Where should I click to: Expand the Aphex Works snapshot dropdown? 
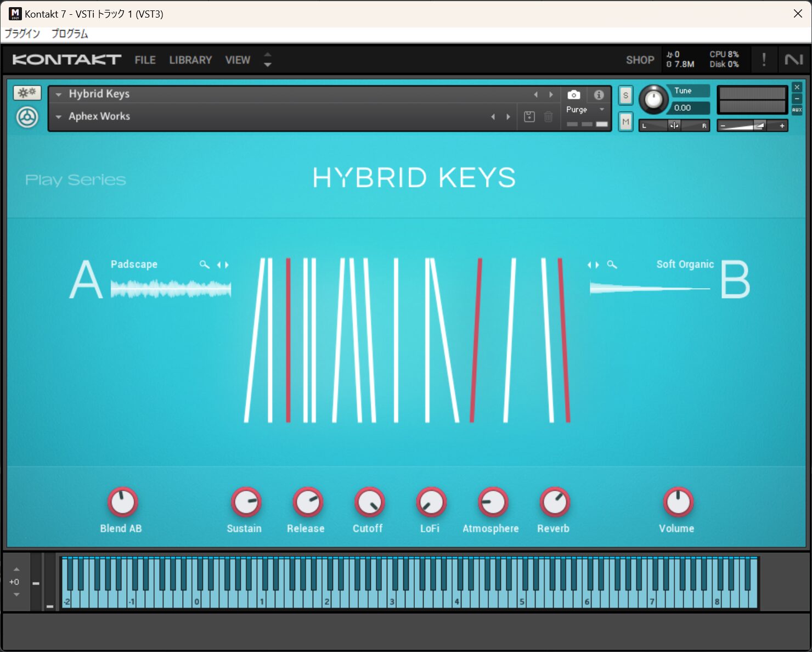point(58,116)
